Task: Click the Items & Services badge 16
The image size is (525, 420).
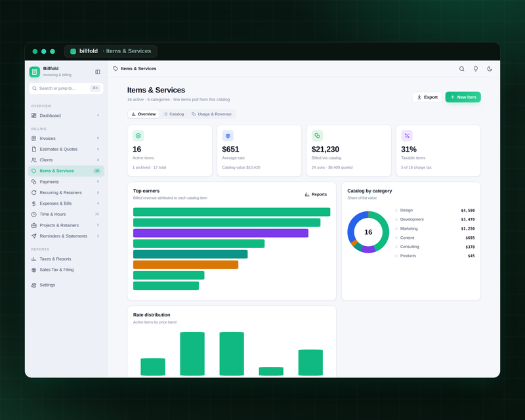Action: click(x=96, y=171)
